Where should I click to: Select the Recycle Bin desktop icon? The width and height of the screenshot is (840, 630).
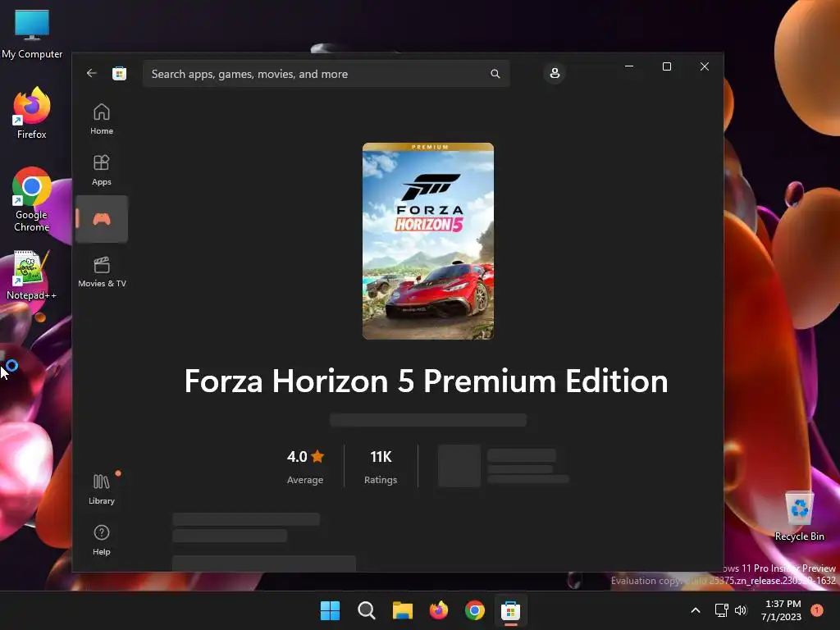(x=799, y=517)
